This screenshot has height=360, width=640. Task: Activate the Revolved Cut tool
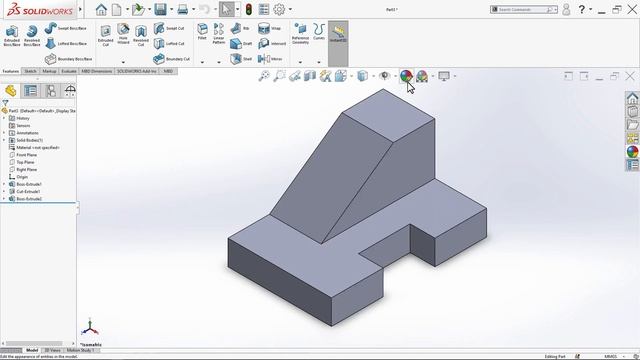coord(141,36)
